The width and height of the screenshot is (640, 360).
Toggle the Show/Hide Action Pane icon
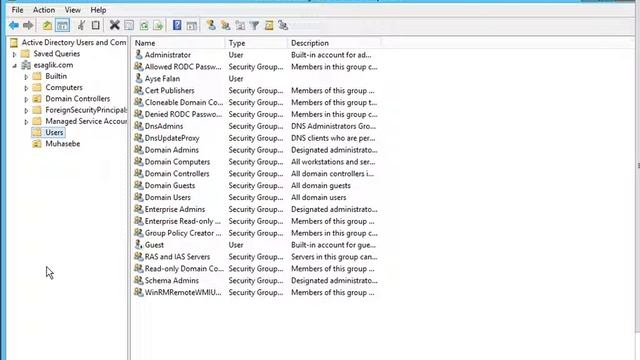click(191, 26)
